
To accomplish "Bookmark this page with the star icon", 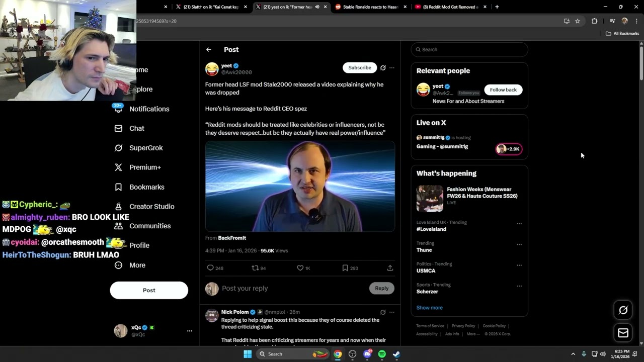I will (578, 21).
